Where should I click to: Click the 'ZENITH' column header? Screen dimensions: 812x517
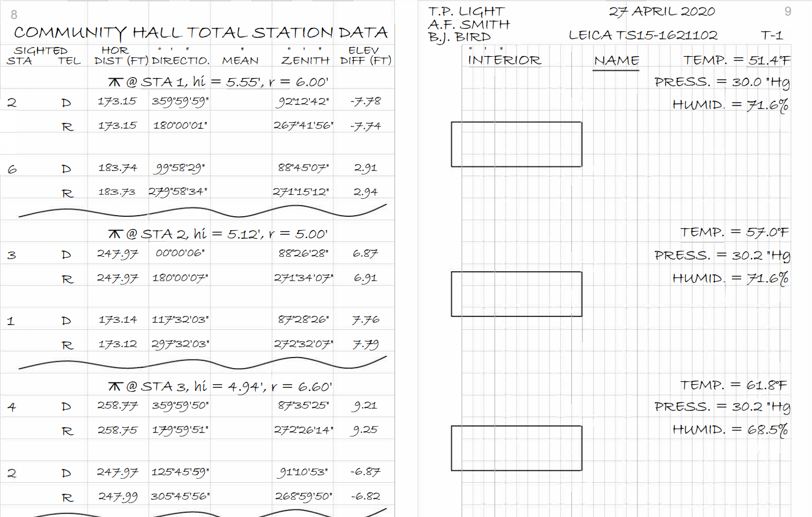click(305, 60)
